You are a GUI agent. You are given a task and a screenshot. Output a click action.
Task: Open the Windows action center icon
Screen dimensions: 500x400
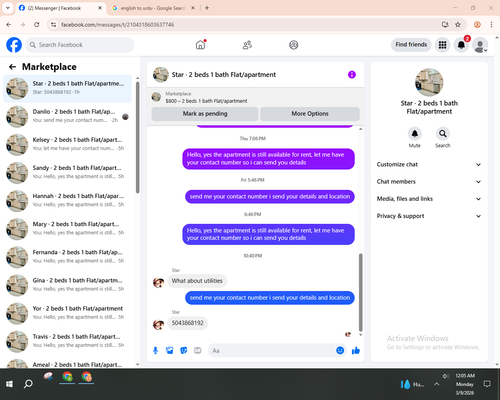(487, 384)
